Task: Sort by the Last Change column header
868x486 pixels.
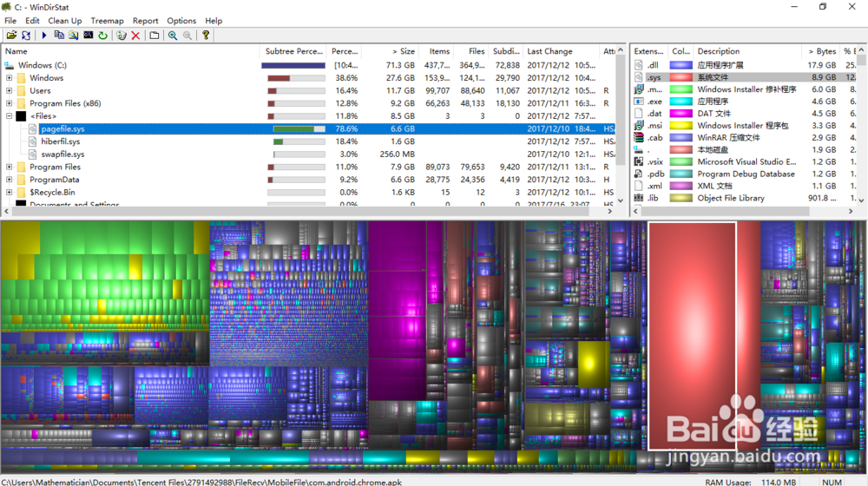Action: click(x=562, y=51)
